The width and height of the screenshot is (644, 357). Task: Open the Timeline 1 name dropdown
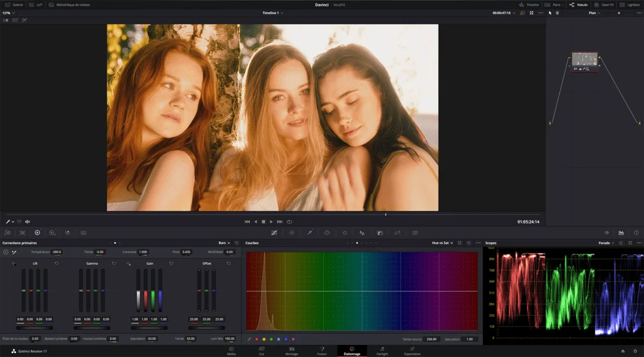273,13
